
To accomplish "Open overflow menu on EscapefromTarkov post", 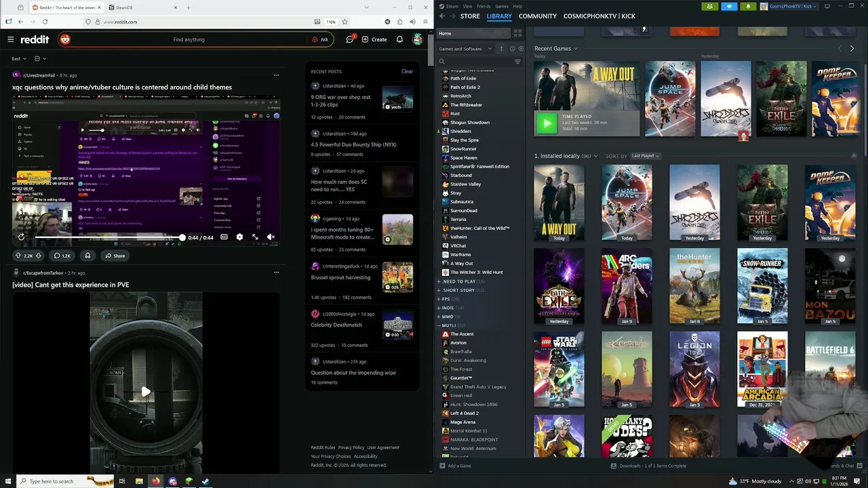I will (x=276, y=272).
